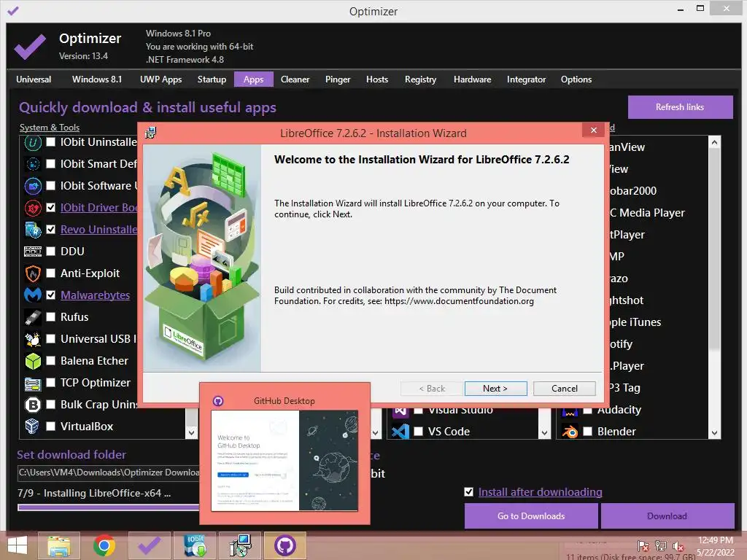Click the VS Code logo icon

coord(400,432)
